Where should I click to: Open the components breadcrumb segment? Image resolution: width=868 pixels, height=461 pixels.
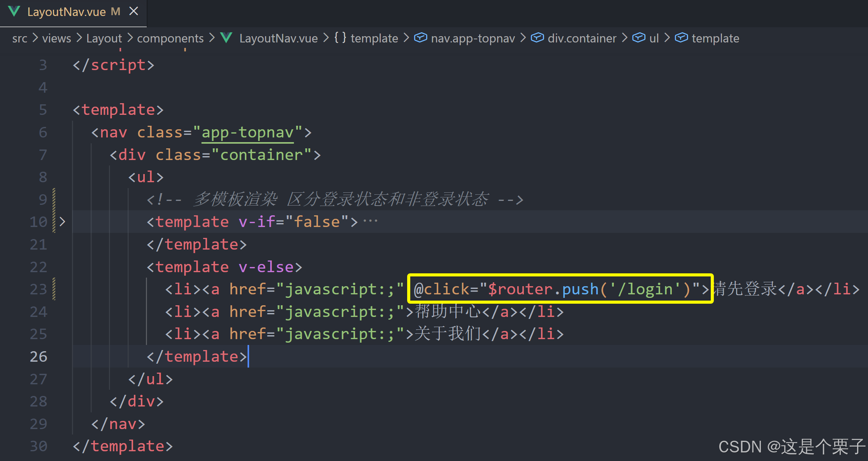(x=170, y=38)
